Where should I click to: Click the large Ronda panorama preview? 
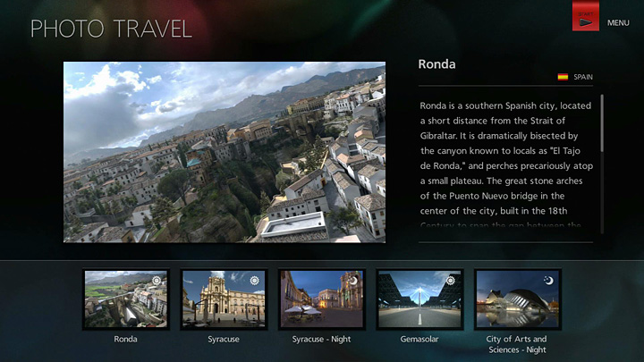click(x=225, y=152)
